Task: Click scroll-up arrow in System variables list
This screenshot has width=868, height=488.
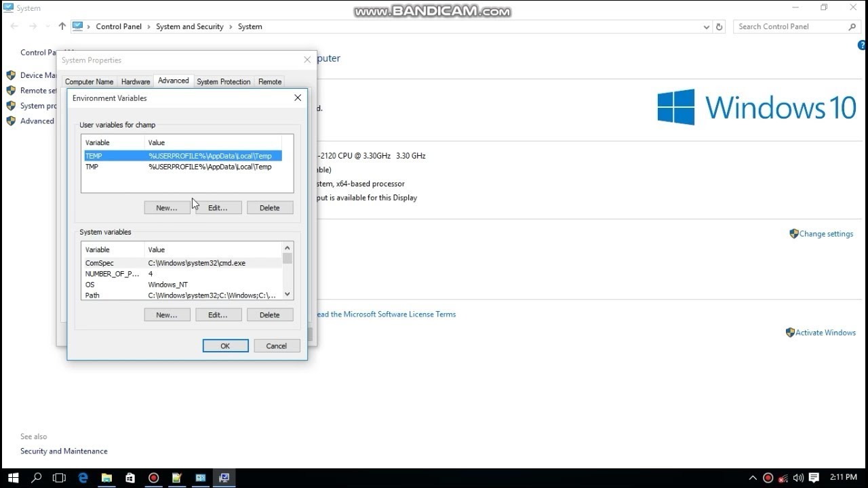Action: pos(288,248)
